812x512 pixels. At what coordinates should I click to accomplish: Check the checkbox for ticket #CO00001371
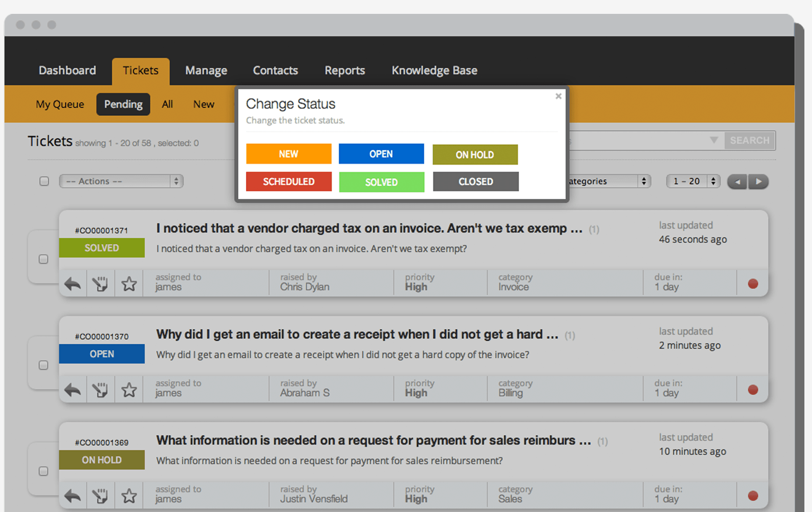(x=43, y=259)
